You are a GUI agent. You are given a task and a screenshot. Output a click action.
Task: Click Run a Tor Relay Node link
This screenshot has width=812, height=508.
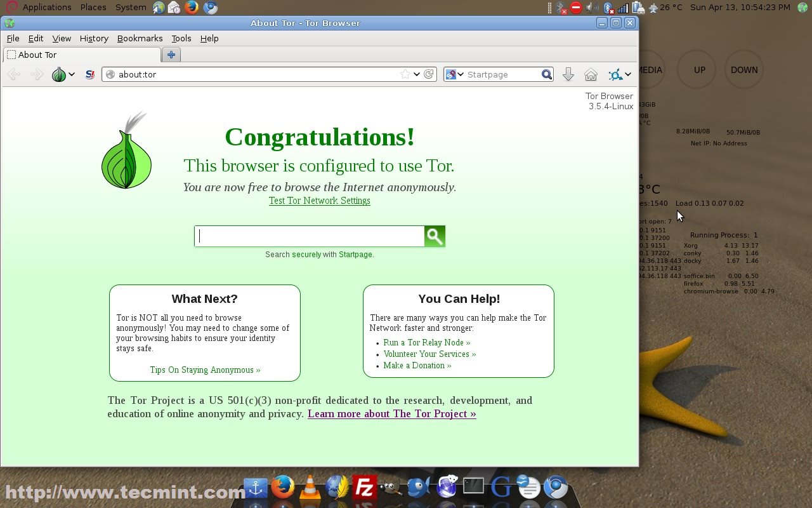427,342
